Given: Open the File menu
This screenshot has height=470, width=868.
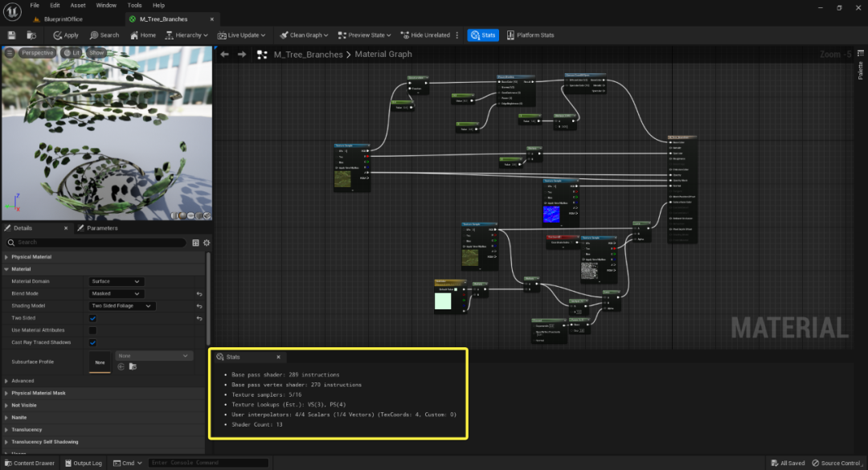Looking at the screenshot, I should click(x=35, y=5).
